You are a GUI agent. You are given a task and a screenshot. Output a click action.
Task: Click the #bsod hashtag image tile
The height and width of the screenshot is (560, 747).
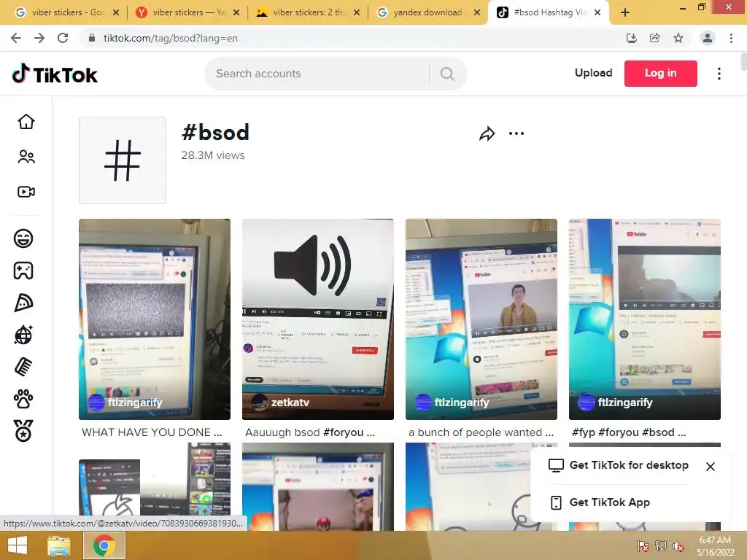(x=123, y=160)
